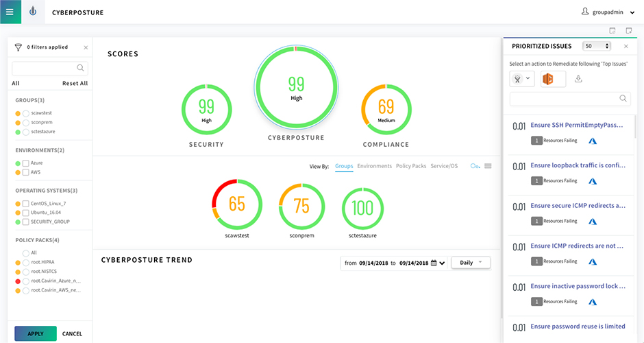The image size is (644, 343).
Task: Switch View By to Policy Packs tab
Action: 411,166
